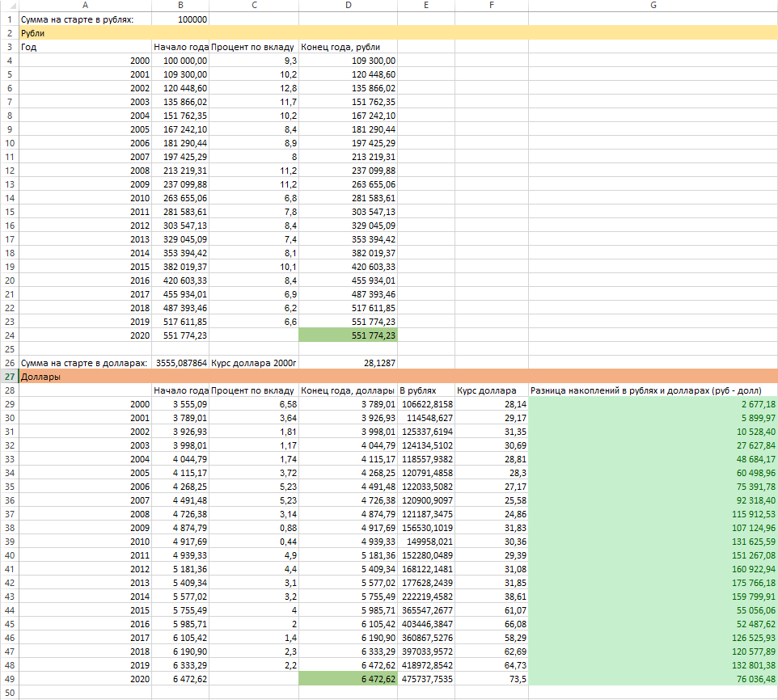Click dollar rate 73,5
The image size is (778, 700).
(492, 679)
